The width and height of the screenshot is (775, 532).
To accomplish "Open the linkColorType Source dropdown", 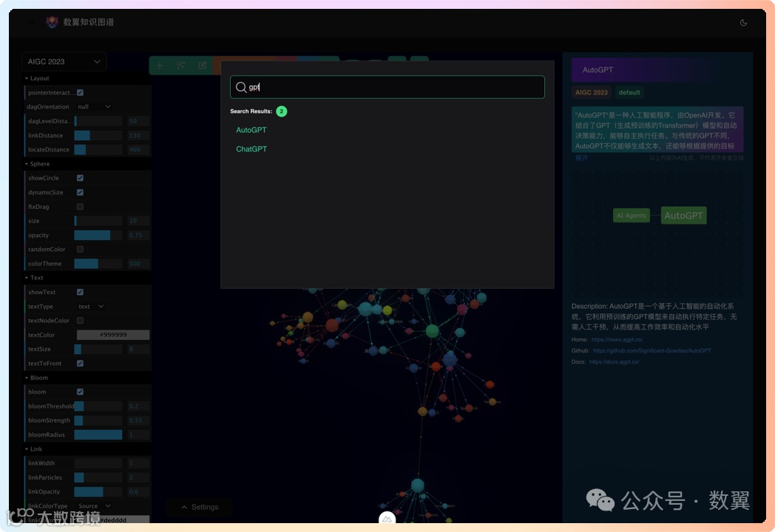I will click(94, 506).
